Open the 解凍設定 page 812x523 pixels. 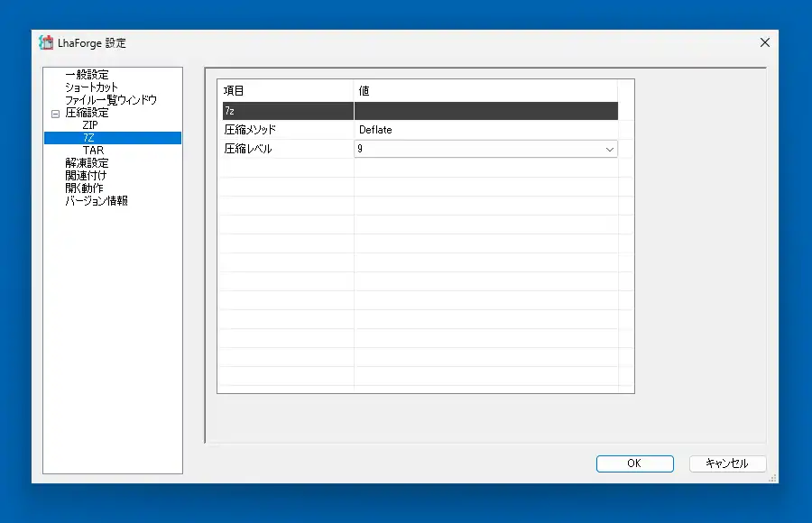pos(87,162)
